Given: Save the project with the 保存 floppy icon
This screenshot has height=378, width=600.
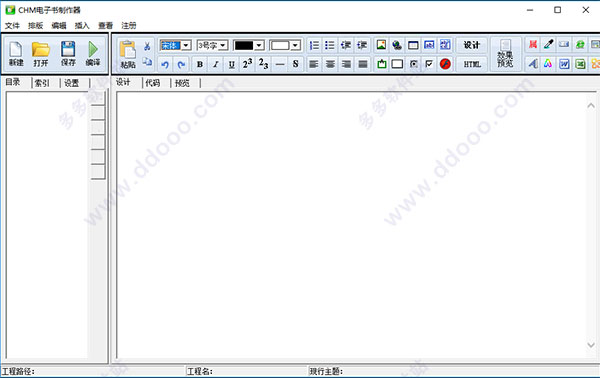Looking at the screenshot, I should click(x=68, y=54).
